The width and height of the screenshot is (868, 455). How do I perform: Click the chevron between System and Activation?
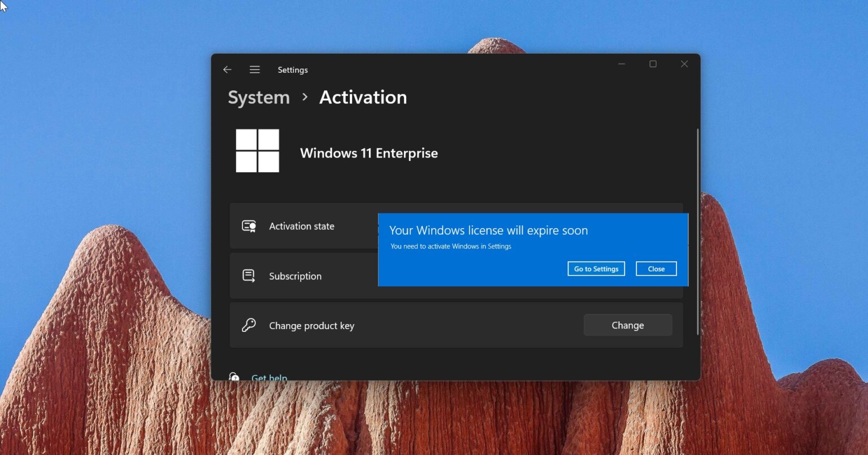(x=304, y=97)
